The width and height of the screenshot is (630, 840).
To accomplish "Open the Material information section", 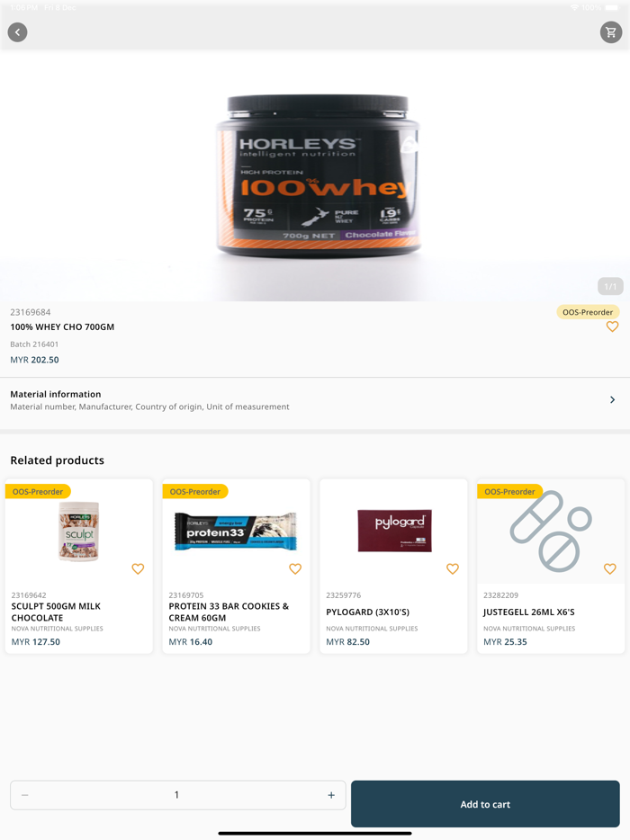I will pyautogui.click(x=315, y=400).
